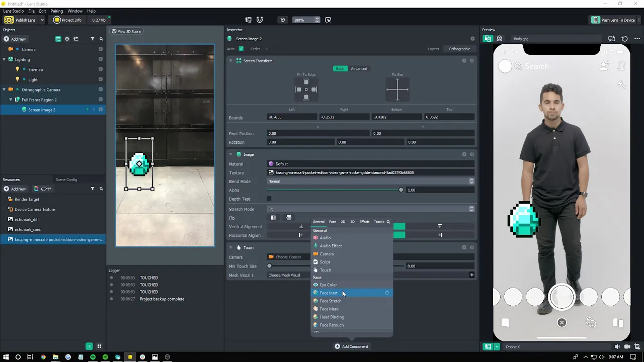Open the Effects tab in component menu

364,222
